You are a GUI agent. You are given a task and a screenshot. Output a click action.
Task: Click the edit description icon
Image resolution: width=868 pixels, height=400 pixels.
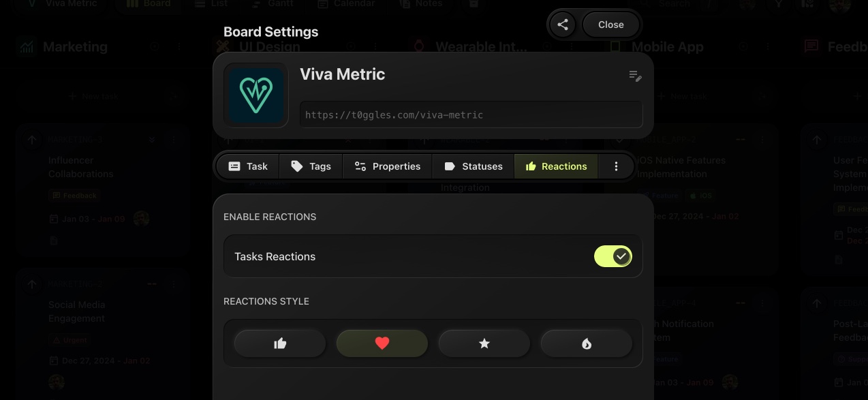pos(635,76)
